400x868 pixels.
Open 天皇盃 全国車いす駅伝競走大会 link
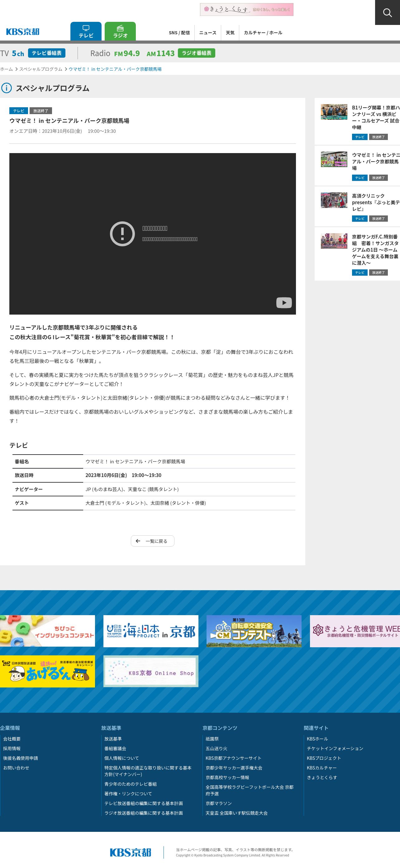pyautogui.click(x=237, y=813)
